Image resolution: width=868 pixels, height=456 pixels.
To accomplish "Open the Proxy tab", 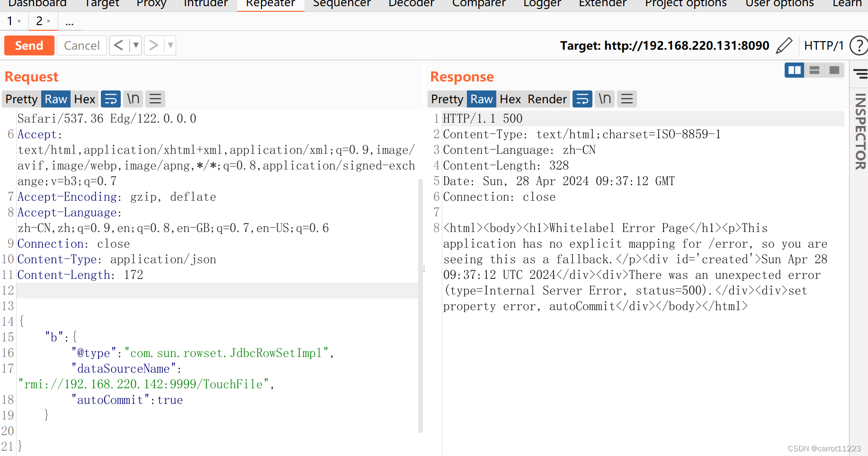I will [x=152, y=3].
